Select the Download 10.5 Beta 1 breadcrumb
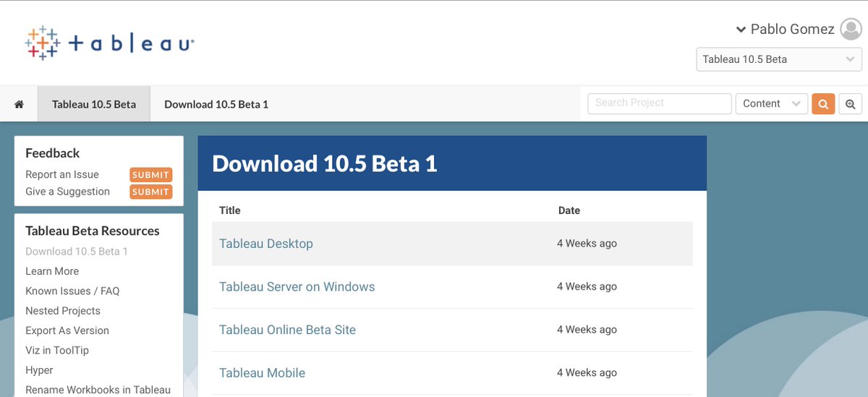The width and height of the screenshot is (868, 397). point(216,104)
